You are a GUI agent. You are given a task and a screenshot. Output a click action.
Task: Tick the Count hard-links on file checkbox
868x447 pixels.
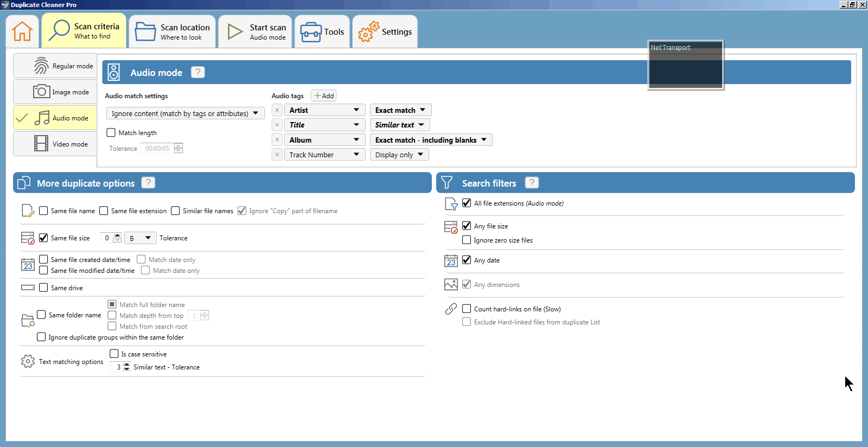click(x=467, y=309)
